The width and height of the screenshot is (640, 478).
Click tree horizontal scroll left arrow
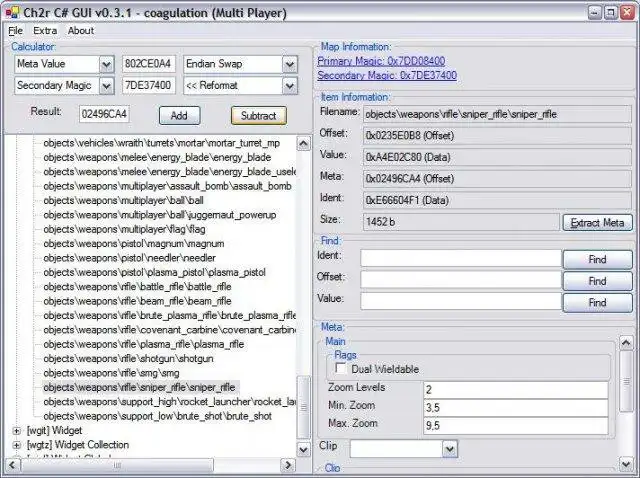point(12,465)
